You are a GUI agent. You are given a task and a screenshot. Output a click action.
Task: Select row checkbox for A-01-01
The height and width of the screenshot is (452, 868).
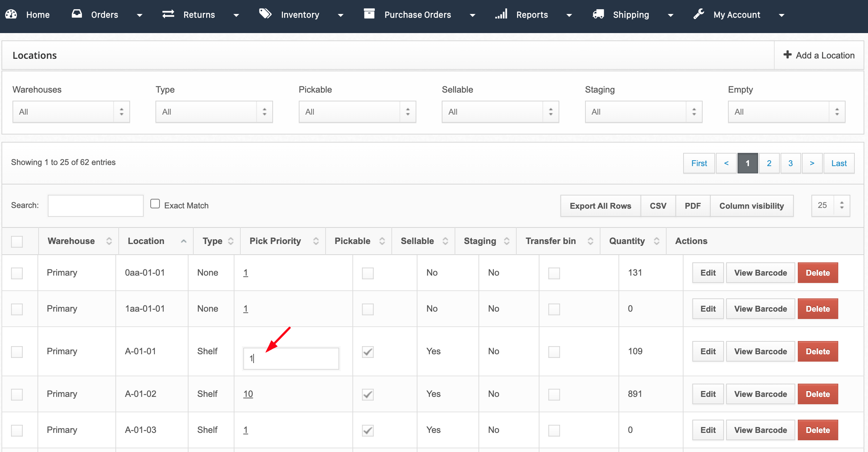(17, 352)
